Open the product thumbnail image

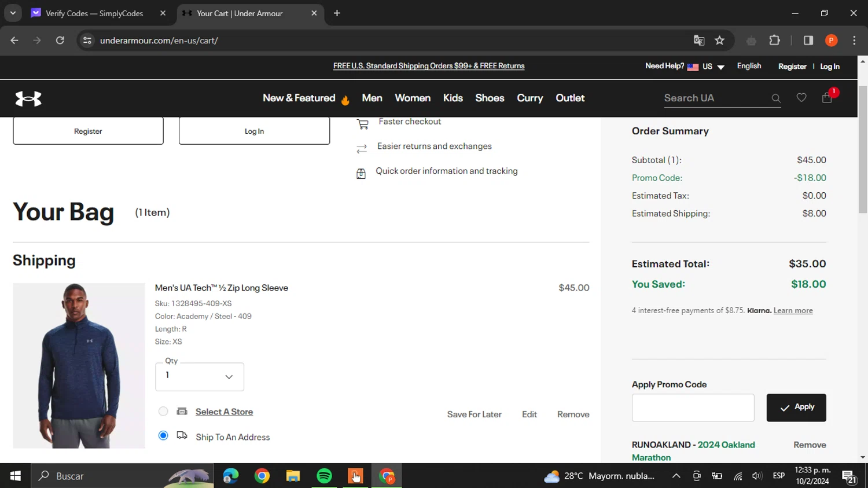[x=79, y=365]
